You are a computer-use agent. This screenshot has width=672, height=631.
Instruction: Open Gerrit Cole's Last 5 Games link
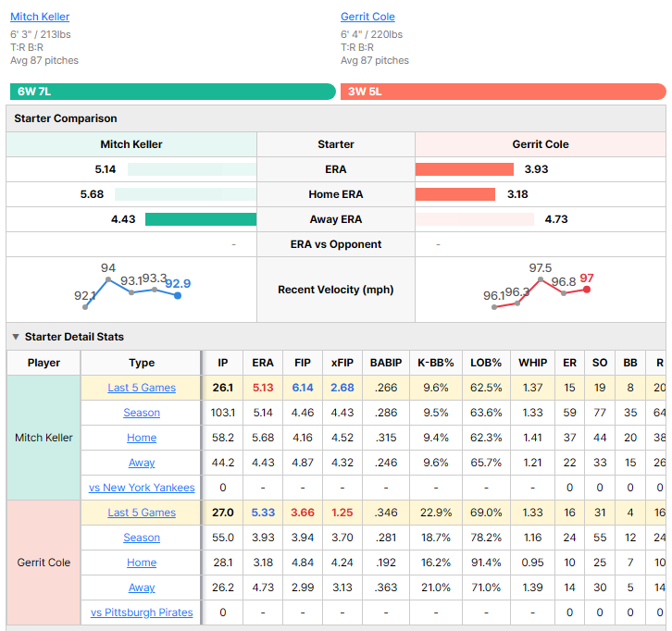pos(142,513)
